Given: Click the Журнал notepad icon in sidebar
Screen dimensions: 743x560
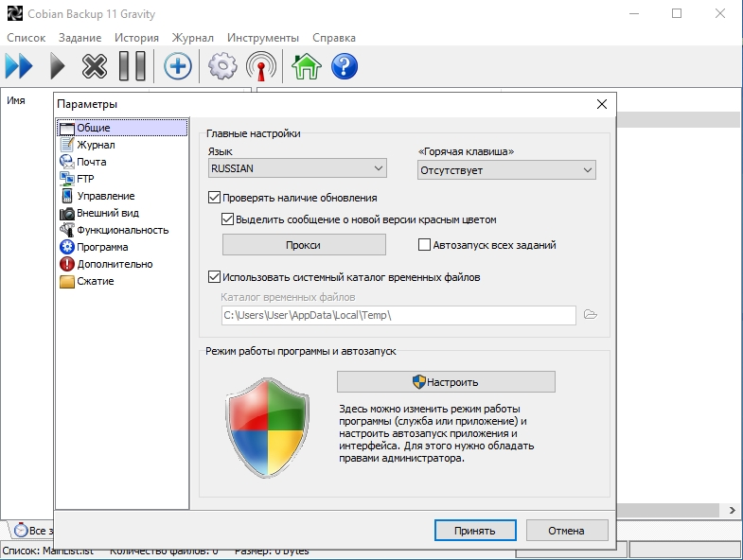Looking at the screenshot, I should click(x=67, y=145).
